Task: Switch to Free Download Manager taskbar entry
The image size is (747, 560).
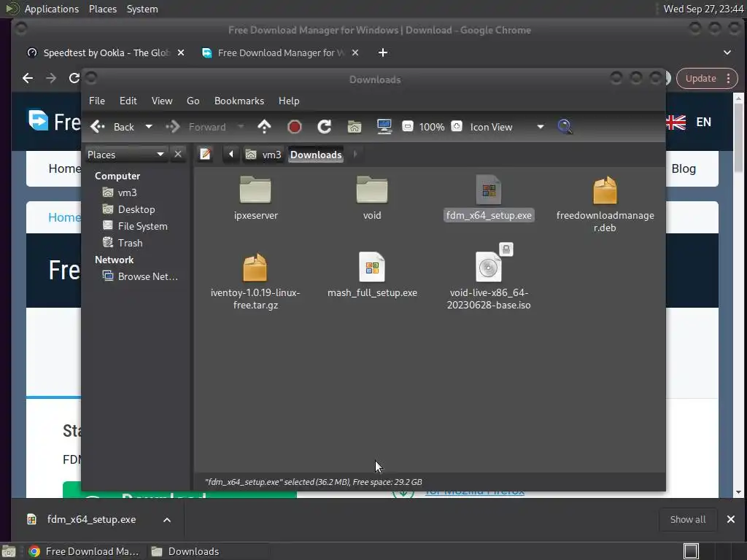Action: point(84,551)
